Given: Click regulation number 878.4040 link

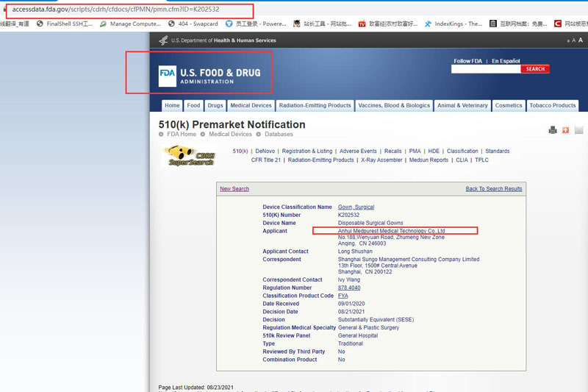Looking at the screenshot, I should 349,288.
